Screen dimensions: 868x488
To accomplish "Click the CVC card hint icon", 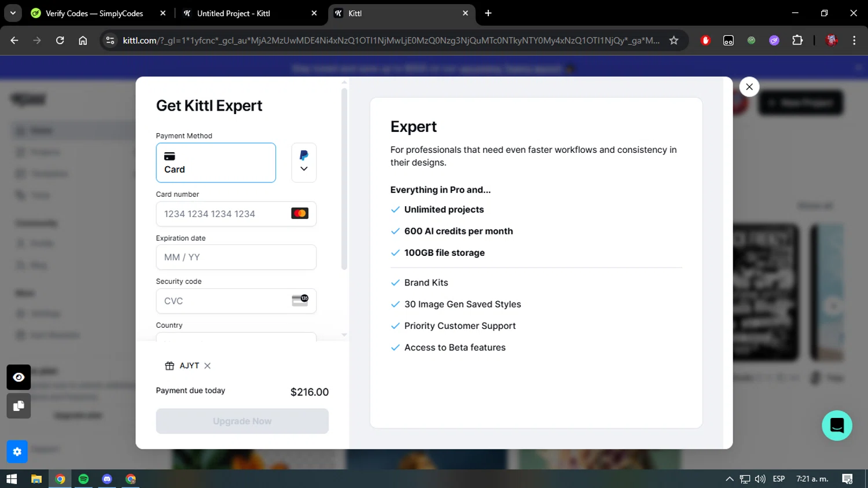I will click(300, 300).
